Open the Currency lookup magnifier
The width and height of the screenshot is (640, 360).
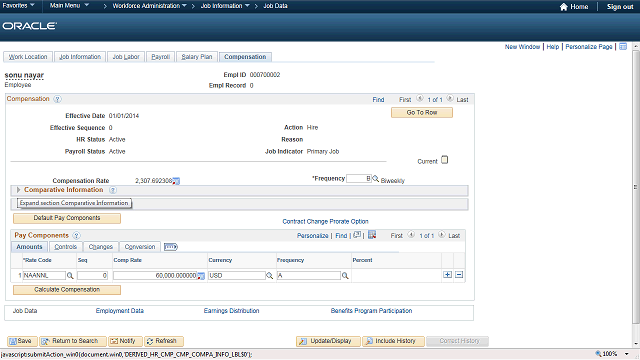click(x=269, y=276)
